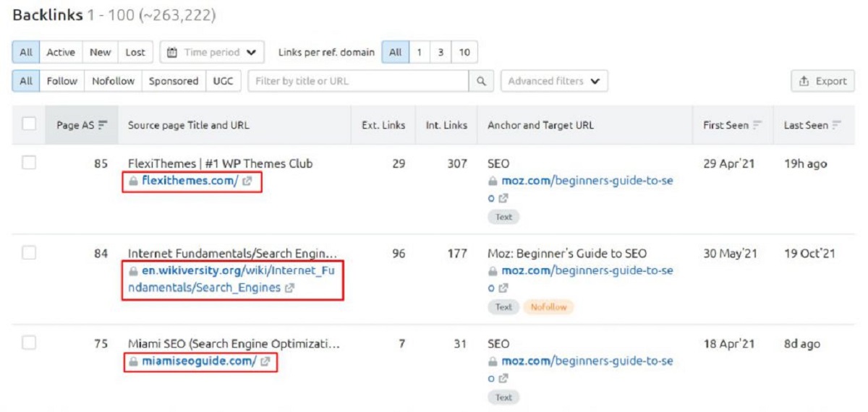The image size is (868, 412).
Task: Click the title FlexiThemes | #1 WP Themes Club
Action: [220, 163]
